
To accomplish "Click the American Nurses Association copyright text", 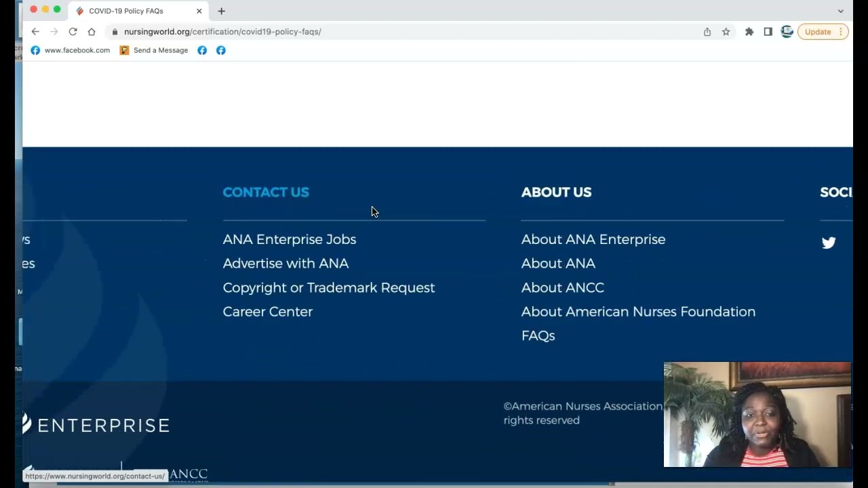I will (x=583, y=413).
